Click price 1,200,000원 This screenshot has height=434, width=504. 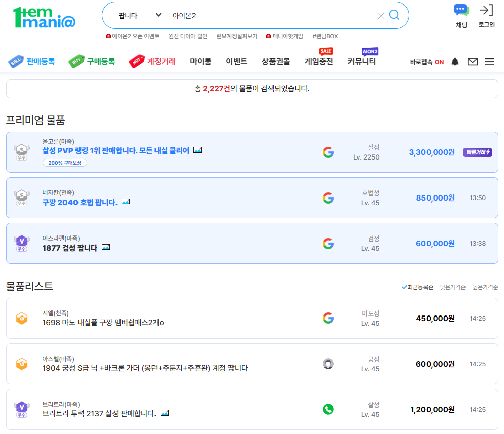[432, 410]
